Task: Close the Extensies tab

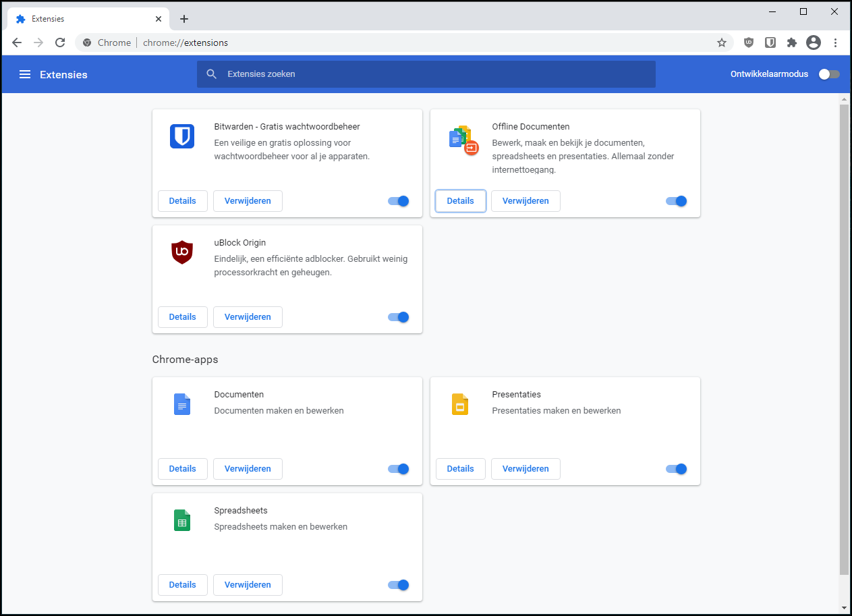Action: [157, 19]
